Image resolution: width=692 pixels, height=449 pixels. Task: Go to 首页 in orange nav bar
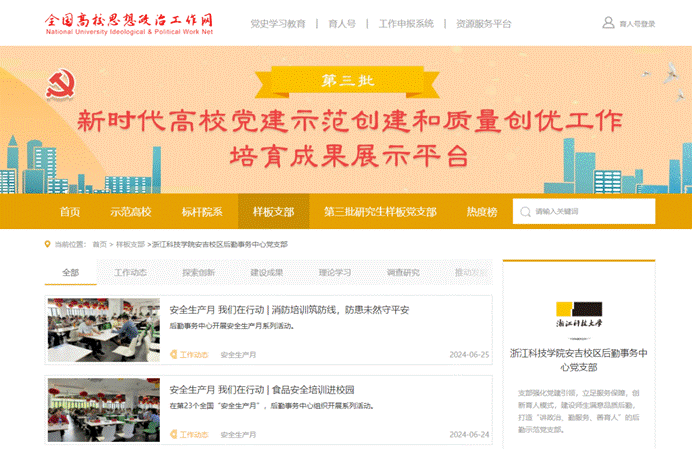tap(70, 212)
